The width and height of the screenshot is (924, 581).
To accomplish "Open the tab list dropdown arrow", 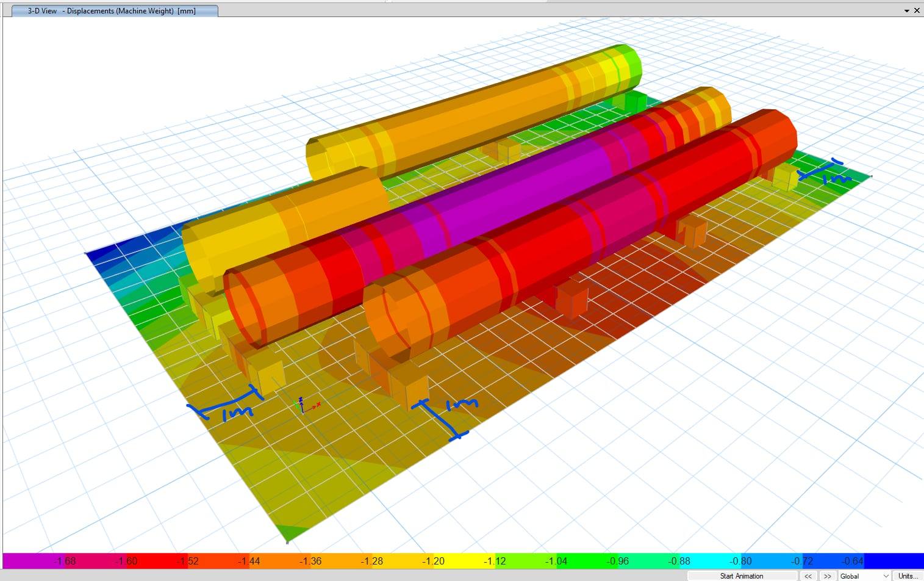I will coord(906,10).
